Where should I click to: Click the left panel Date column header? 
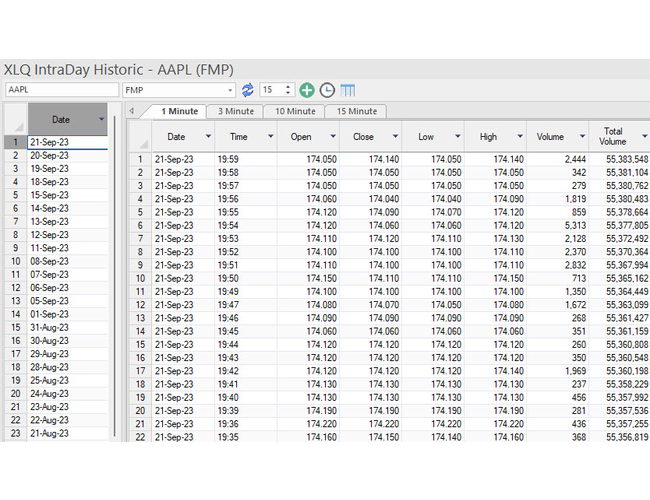pyautogui.click(x=68, y=119)
